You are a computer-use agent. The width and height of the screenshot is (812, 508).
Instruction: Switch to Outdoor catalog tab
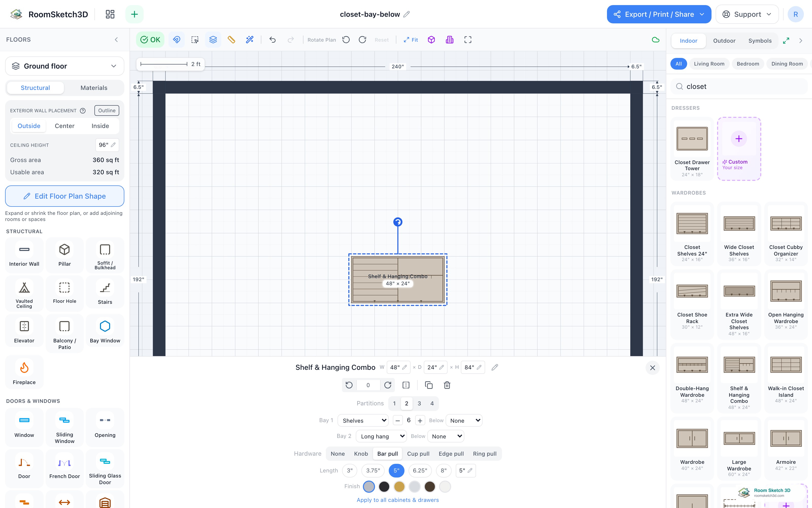click(x=724, y=41)
